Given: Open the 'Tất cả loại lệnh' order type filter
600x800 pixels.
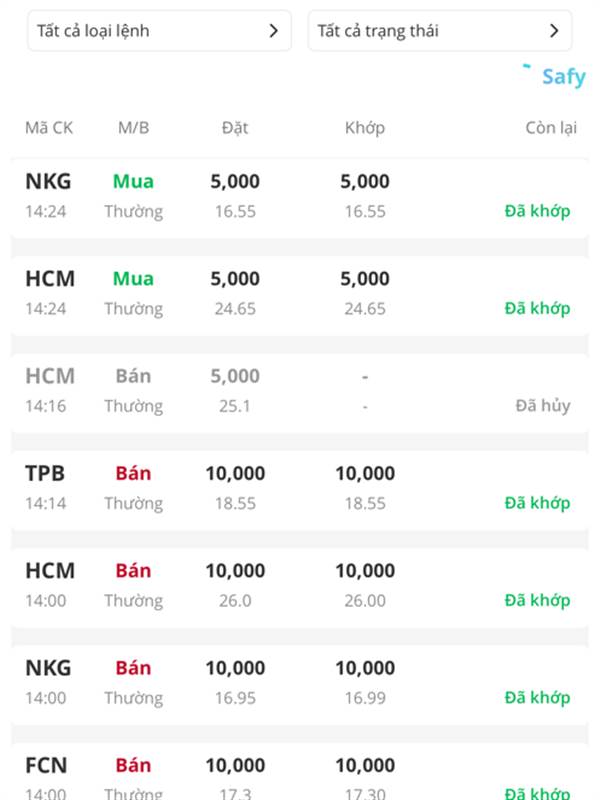Looking at the screenshot, I should (158, 31).
